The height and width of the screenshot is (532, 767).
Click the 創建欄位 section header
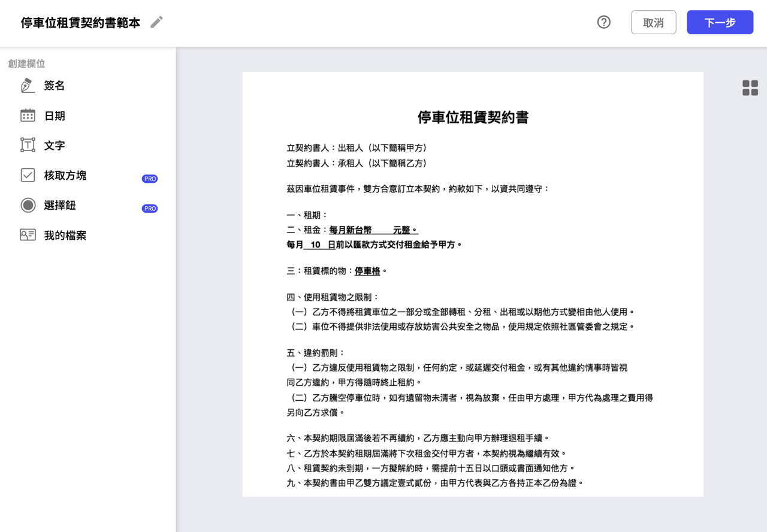tap(26, 64)
